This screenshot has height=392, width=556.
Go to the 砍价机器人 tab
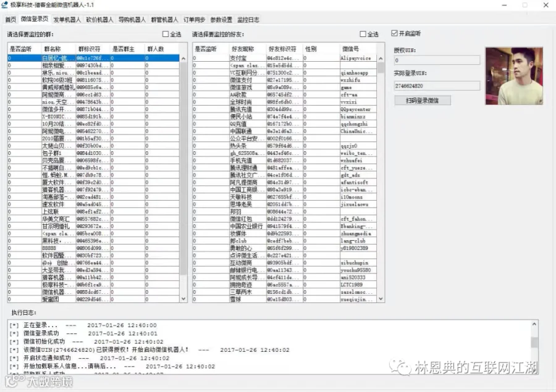point(99,20)
